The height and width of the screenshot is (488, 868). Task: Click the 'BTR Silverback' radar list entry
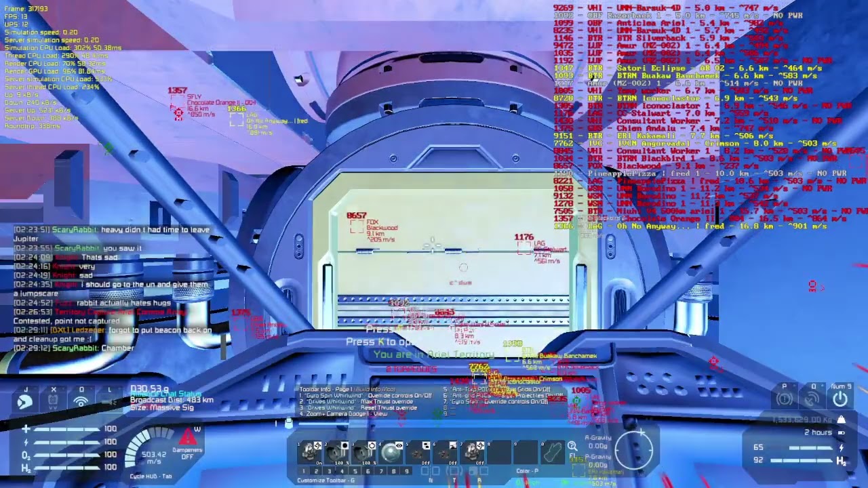coord(669,39)
